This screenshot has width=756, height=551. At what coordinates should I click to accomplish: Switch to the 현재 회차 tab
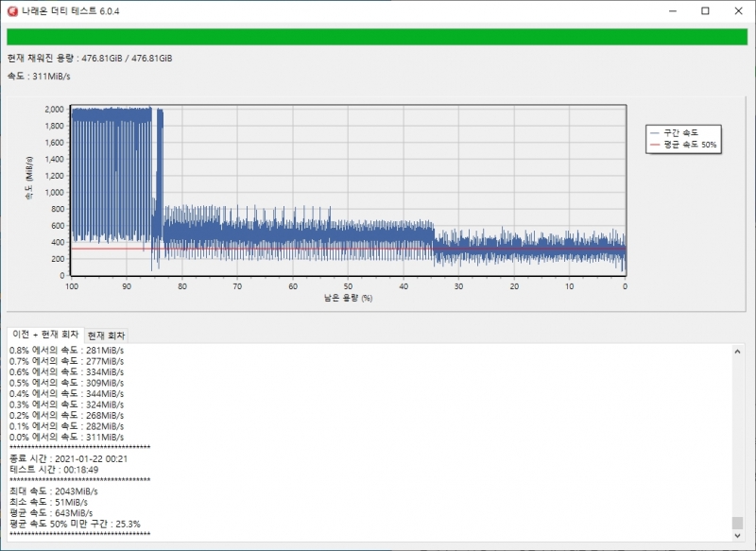coord(106,335)
